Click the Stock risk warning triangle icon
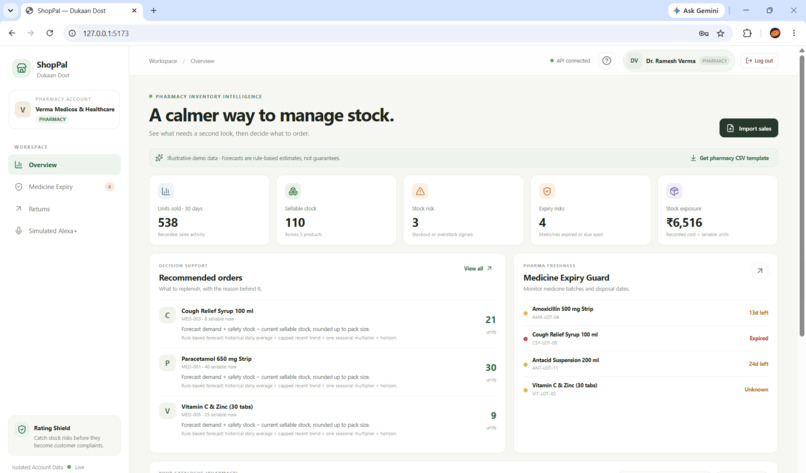806x473 pixels. pyautogui.click(x=420, y=191)
